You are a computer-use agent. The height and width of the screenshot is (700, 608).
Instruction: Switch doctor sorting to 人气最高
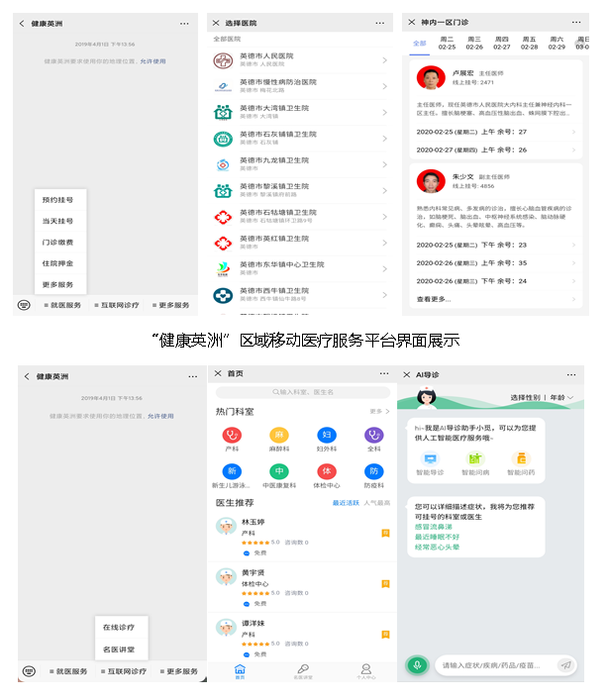tap(377, 504)
